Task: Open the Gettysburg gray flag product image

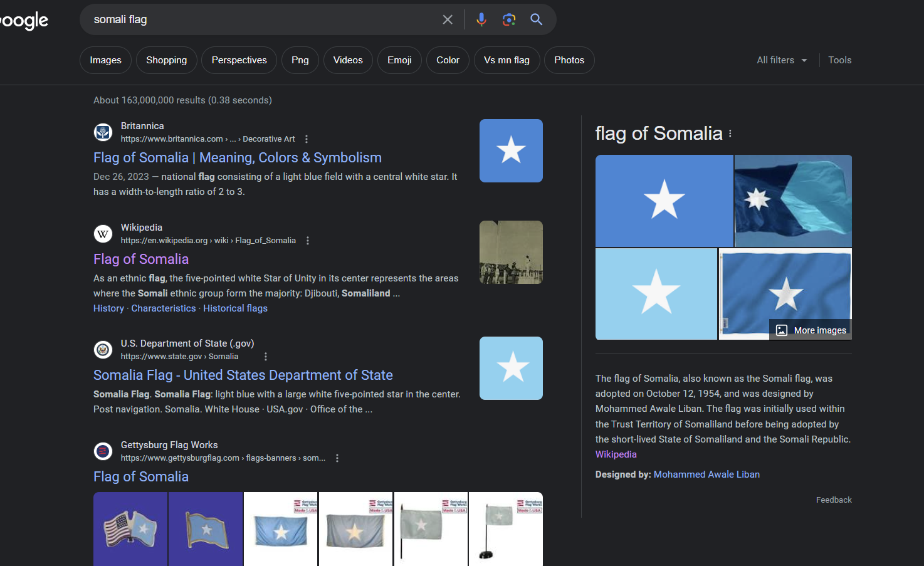Action: click(356, 529)
